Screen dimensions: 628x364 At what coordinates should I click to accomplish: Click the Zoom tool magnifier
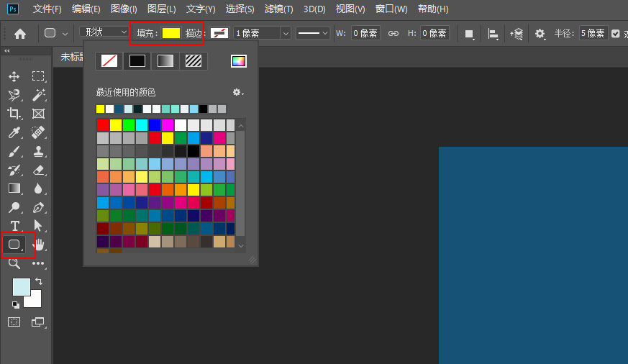click(14, 263)
